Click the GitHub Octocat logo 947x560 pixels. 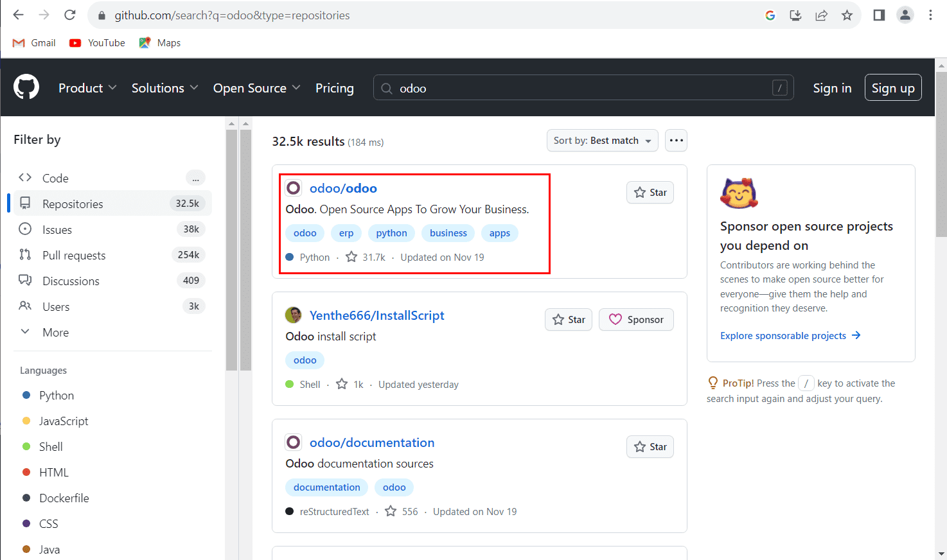tap(26, 87)
